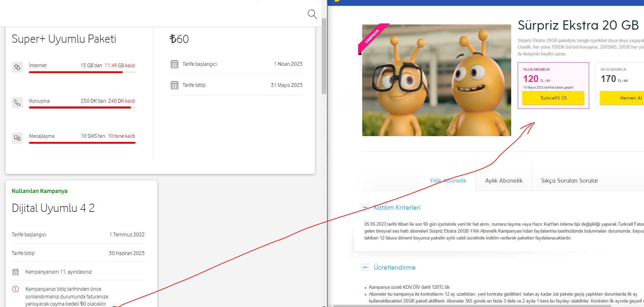Click the '1 Temmuz 2022' date
This screenshot has height=307, width=644.
[127, 235]
